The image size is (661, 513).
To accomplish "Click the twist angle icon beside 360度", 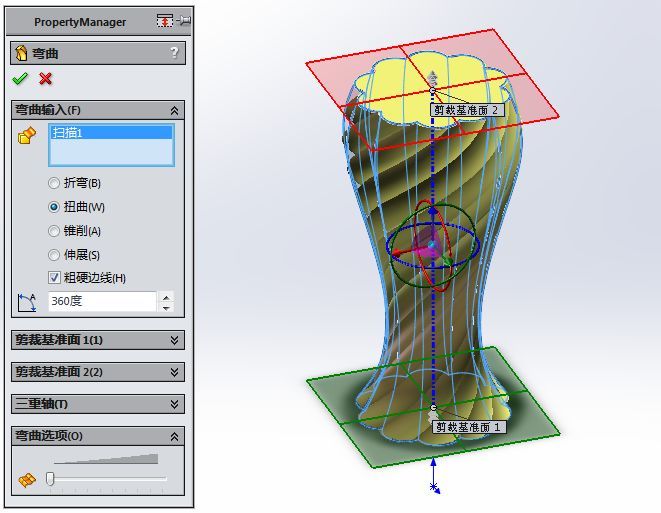I will (27, 302).
